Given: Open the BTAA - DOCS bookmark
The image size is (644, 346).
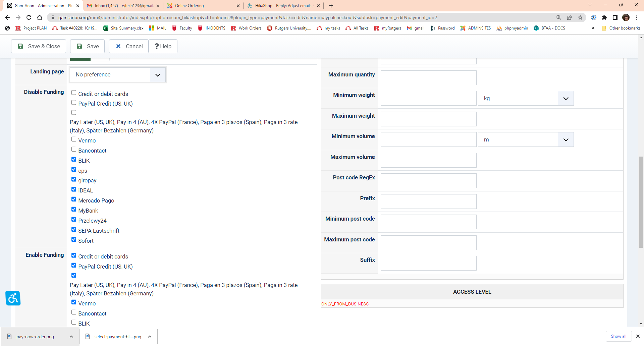Looking at the screenshot, I should [549, 28].
